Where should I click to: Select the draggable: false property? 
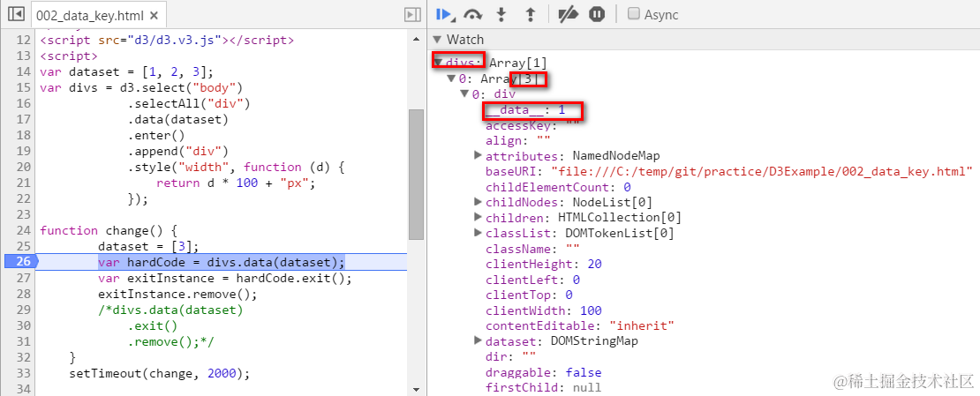pos(543,372)
